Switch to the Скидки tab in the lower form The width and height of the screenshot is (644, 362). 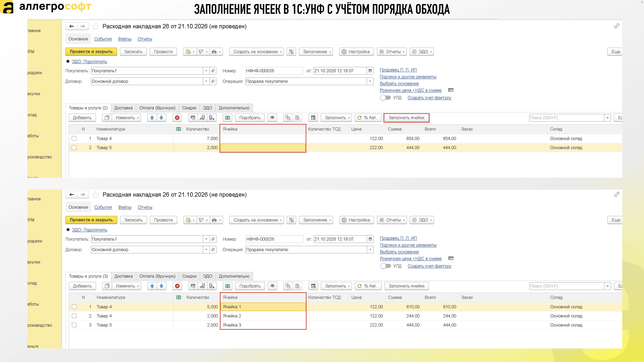(189, 276)
